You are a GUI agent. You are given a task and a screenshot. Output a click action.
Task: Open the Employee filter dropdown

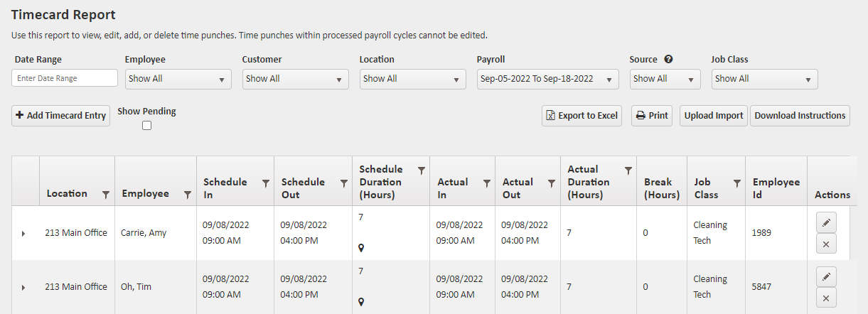coord(178,79)
